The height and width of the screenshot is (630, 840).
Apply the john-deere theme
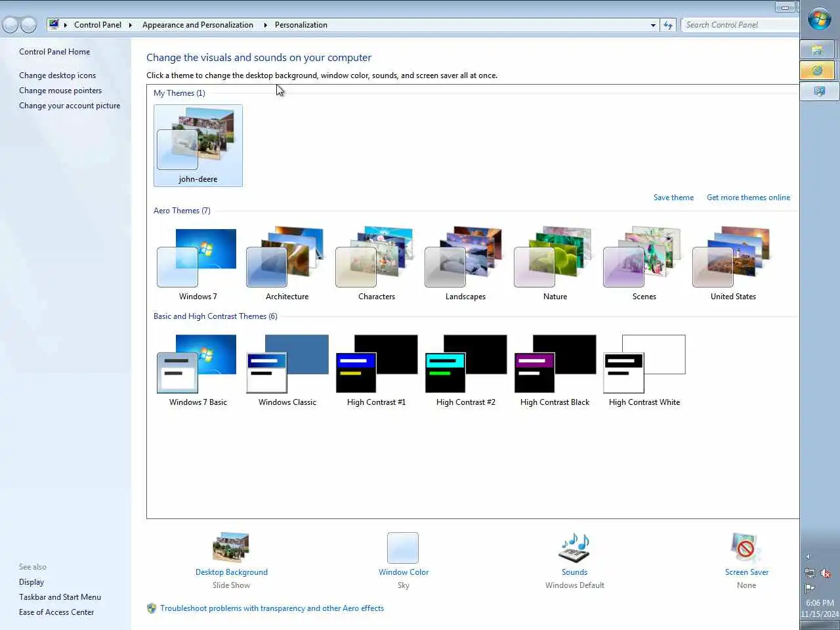tap(198, 146)
